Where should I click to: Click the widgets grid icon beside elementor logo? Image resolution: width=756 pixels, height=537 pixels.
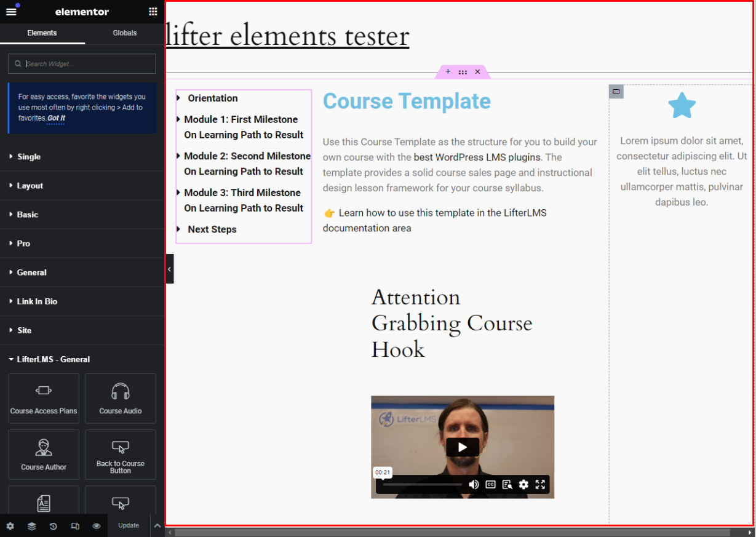152,11
